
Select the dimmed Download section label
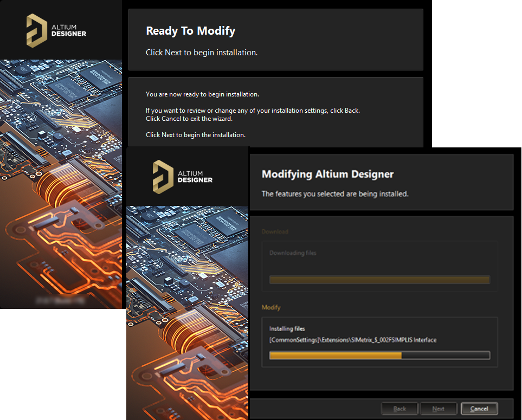tap(275, 231)
